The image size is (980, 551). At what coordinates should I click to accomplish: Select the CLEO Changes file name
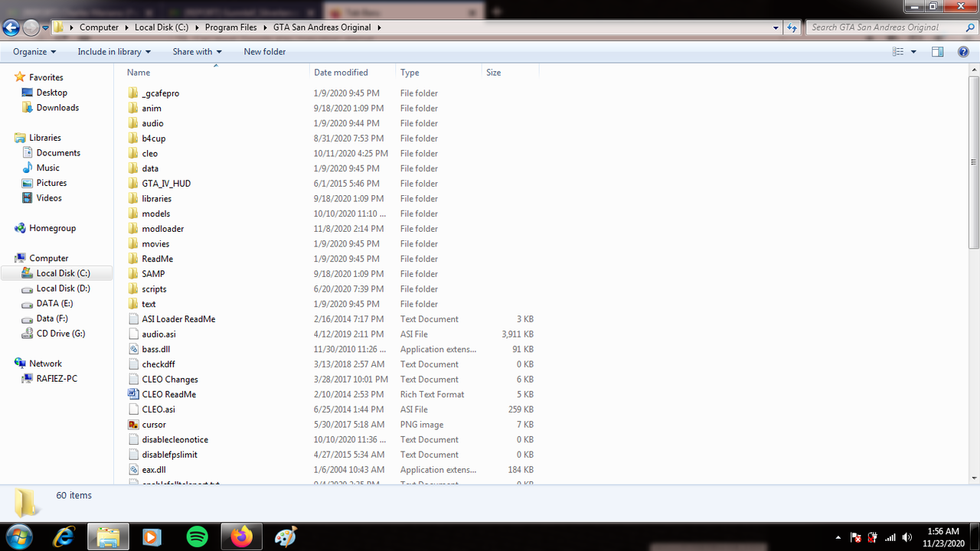click(170, 380)
